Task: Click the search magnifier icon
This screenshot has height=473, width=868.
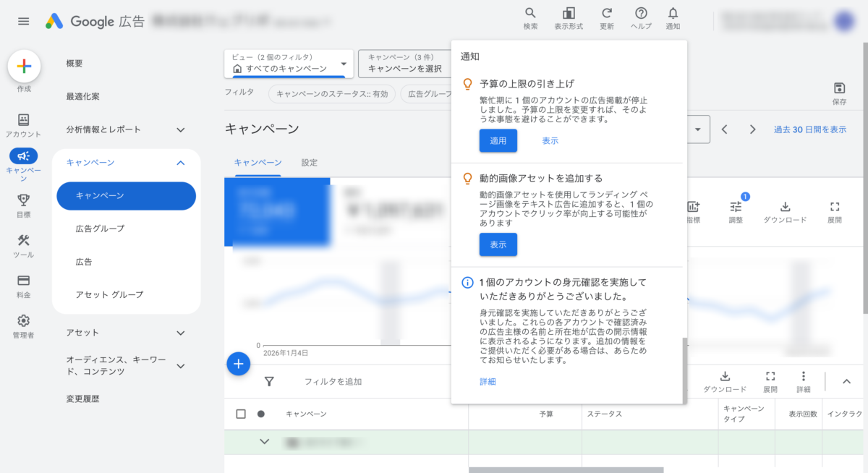Action: [x=530, y=14]
